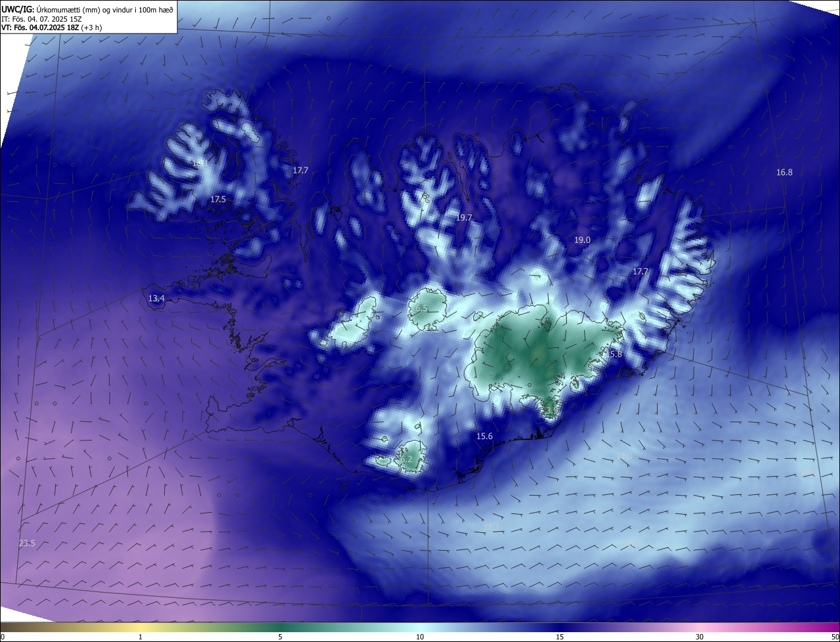Click the 30 tick label on the color scale
Viewport: 840px width, 642px height.
(700, 637)
